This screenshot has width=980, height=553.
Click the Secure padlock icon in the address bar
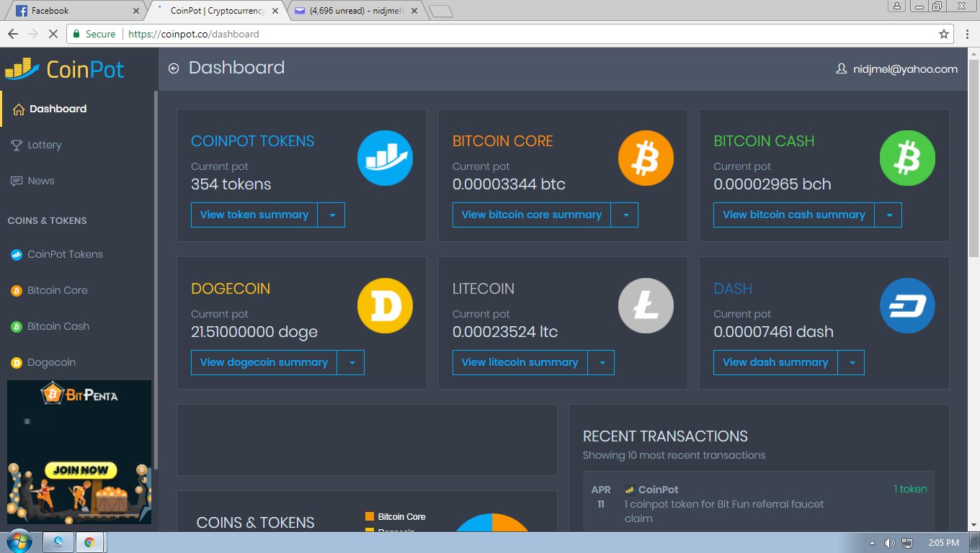77,34
